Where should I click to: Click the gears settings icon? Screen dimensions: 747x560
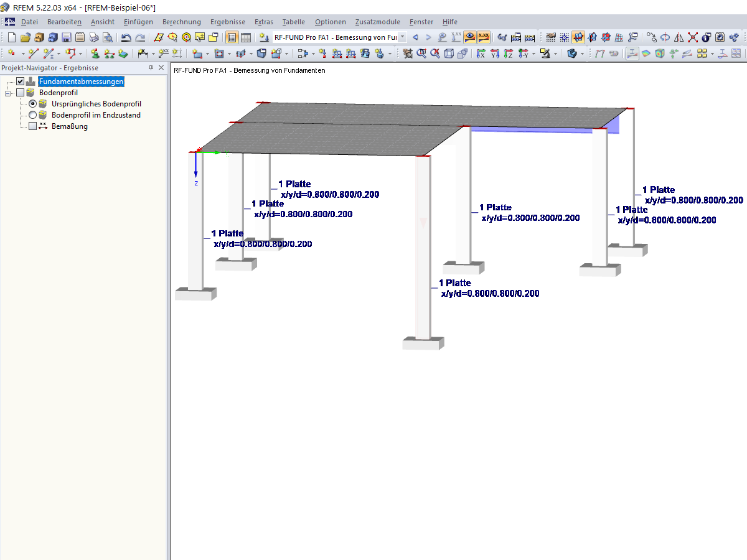tap(733, 37)
